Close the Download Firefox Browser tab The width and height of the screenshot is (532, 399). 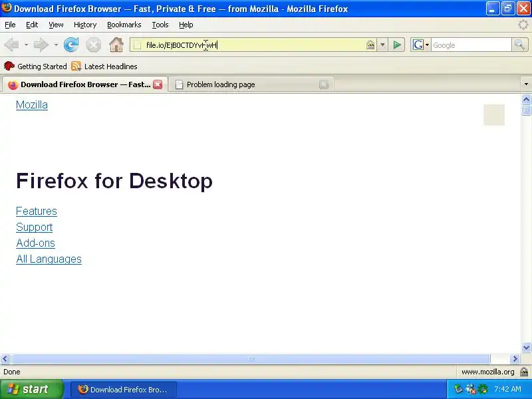(x=158, y=84)
